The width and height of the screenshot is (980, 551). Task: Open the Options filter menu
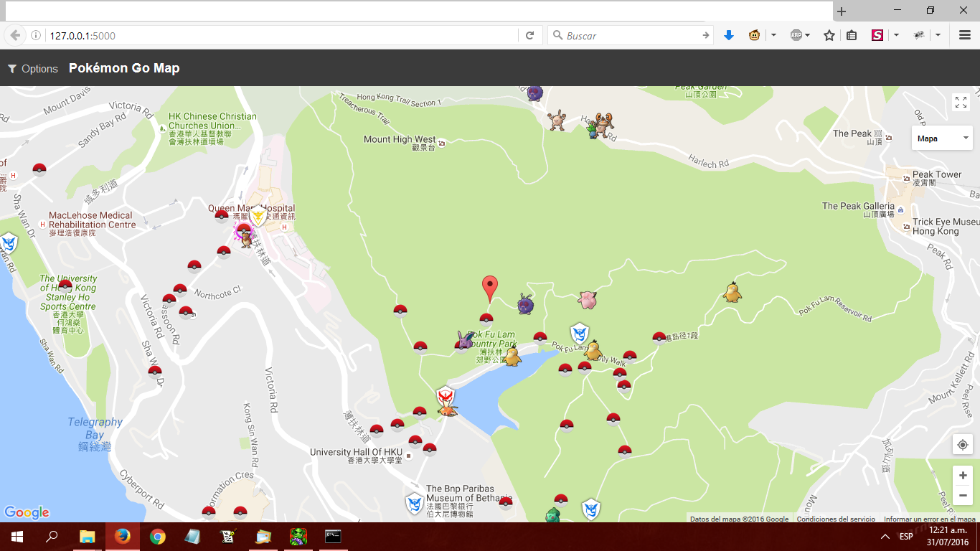32,68
